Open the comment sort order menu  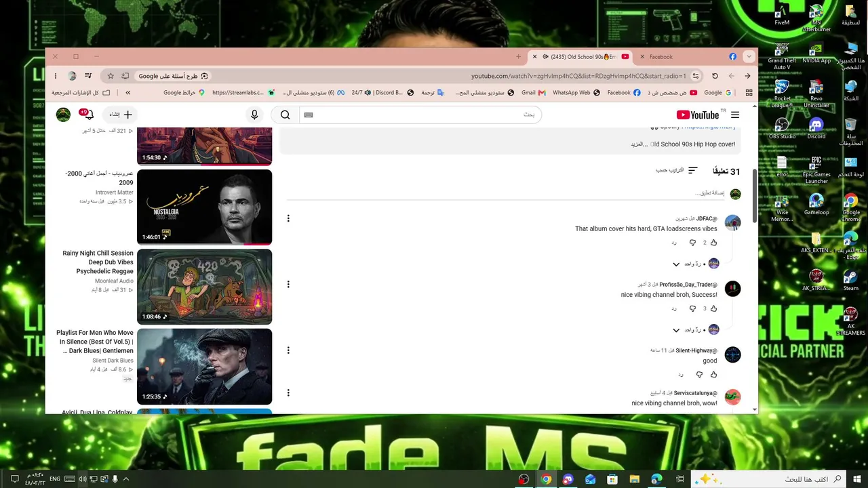pyautogui.click(x=676, y=171)
